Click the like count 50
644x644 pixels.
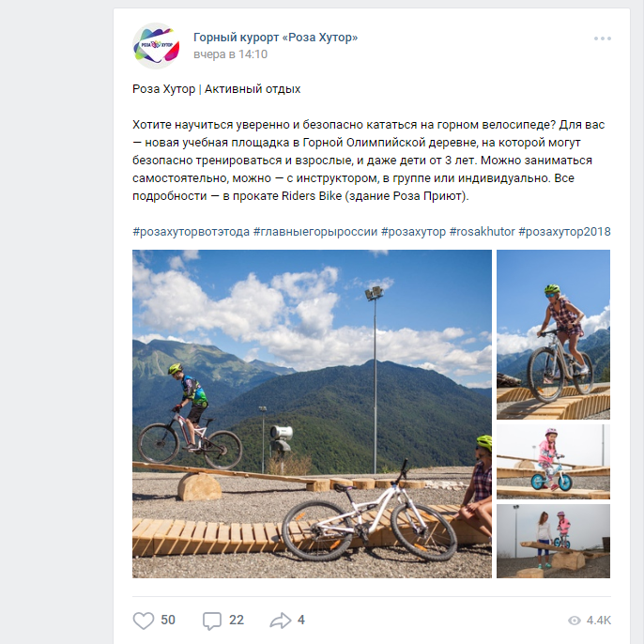click(x=168, y=620)
